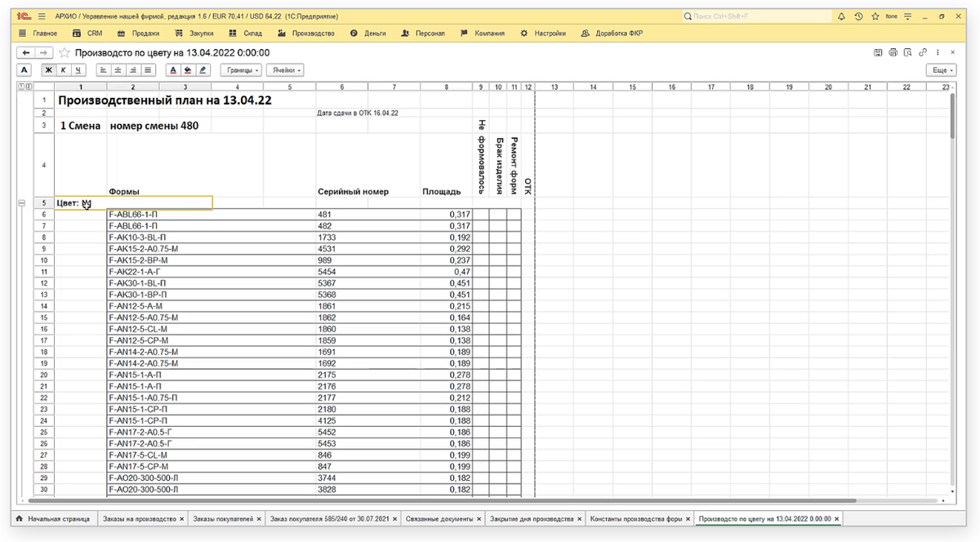Switch to Заказы покупателей tab

[x=223, y=518]
